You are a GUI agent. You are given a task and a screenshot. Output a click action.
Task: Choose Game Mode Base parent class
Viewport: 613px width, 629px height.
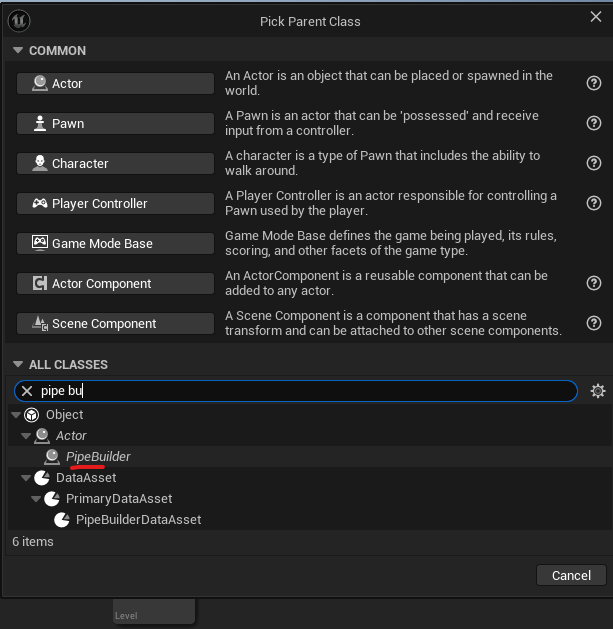coord(115,244)
